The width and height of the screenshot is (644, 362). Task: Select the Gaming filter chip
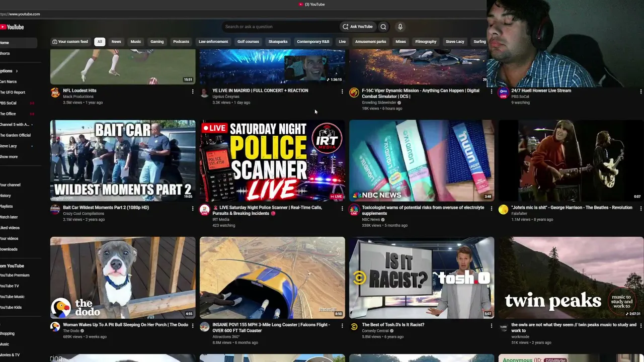click(x=157, y=42)
